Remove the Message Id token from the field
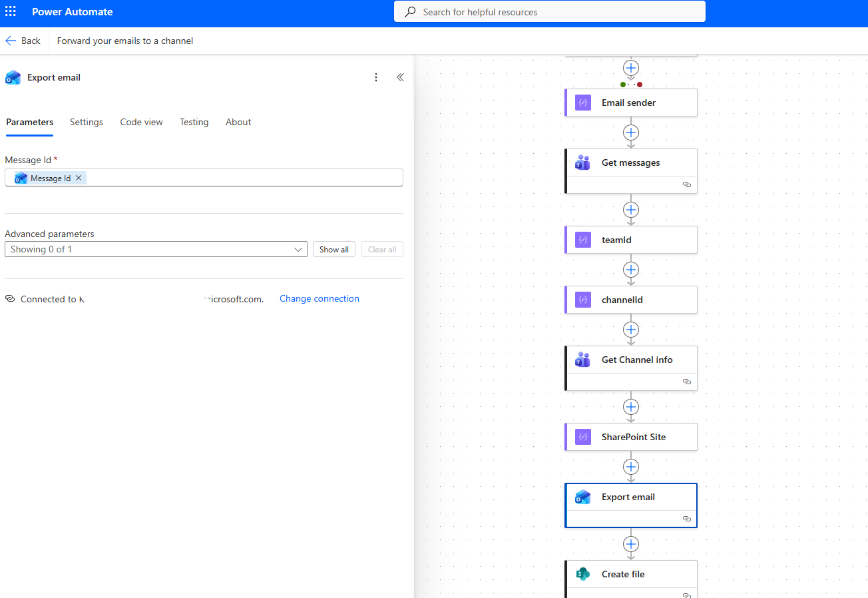 [x=79, y=178]
